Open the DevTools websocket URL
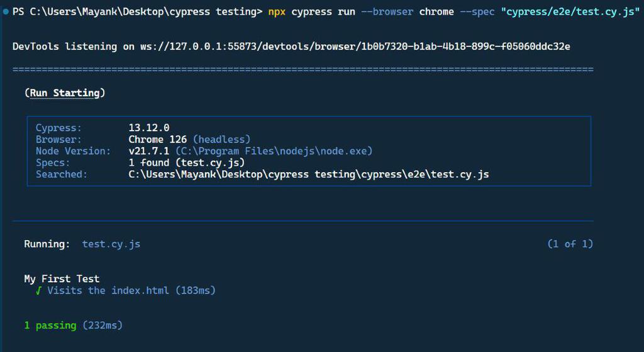 tap(355, 47)
